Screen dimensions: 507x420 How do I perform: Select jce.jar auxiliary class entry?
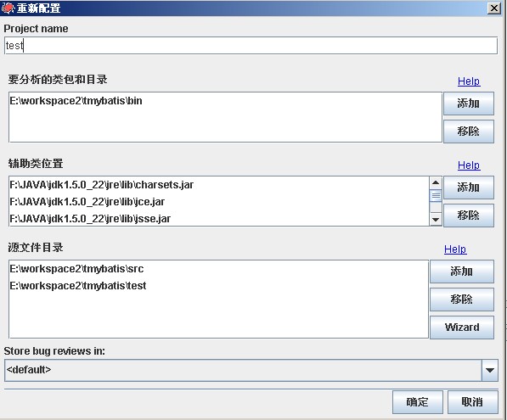(x=219, y=202)
